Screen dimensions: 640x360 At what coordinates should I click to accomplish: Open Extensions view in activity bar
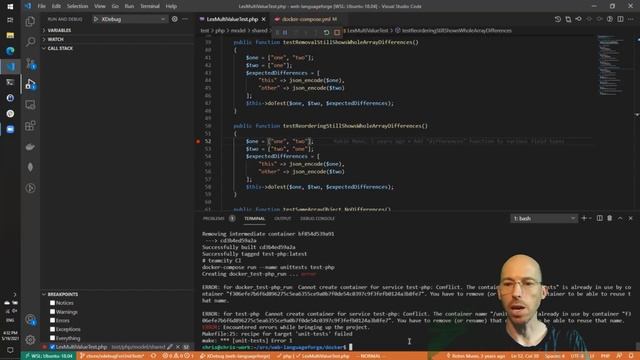click(30, 126)
